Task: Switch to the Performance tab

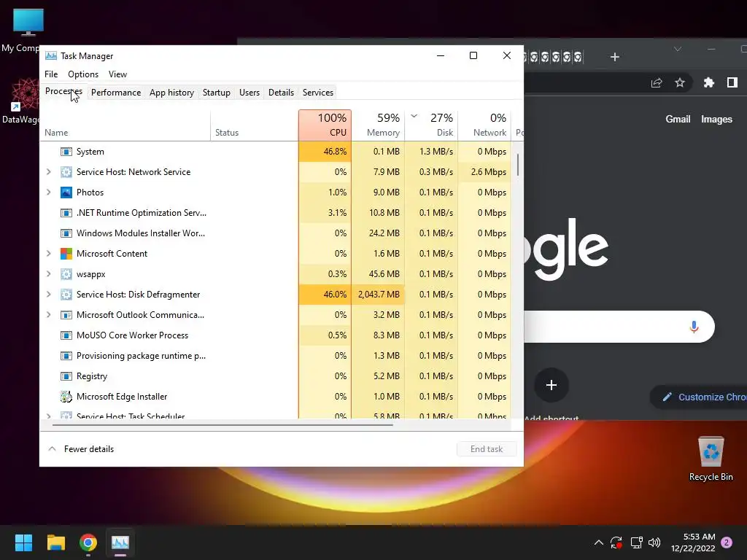Action: [x=116, y=93]
